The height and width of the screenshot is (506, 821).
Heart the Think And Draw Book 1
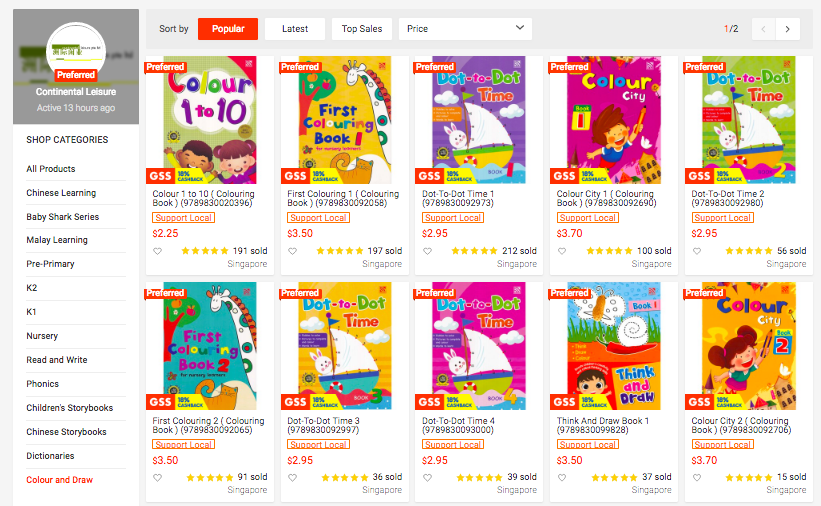(562, 477)
